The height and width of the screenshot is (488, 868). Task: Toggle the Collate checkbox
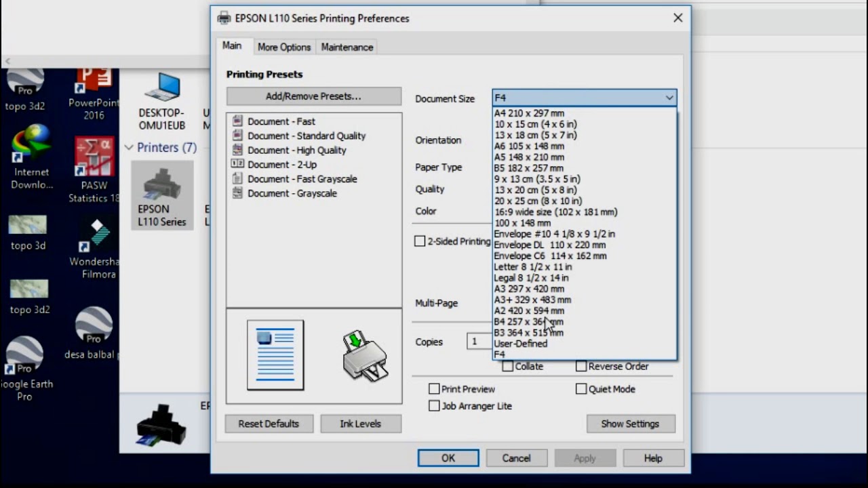coord(507,366)
